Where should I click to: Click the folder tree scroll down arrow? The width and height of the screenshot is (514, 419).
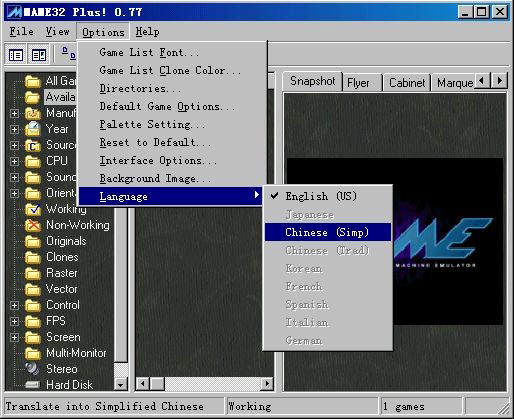(121, 384)
